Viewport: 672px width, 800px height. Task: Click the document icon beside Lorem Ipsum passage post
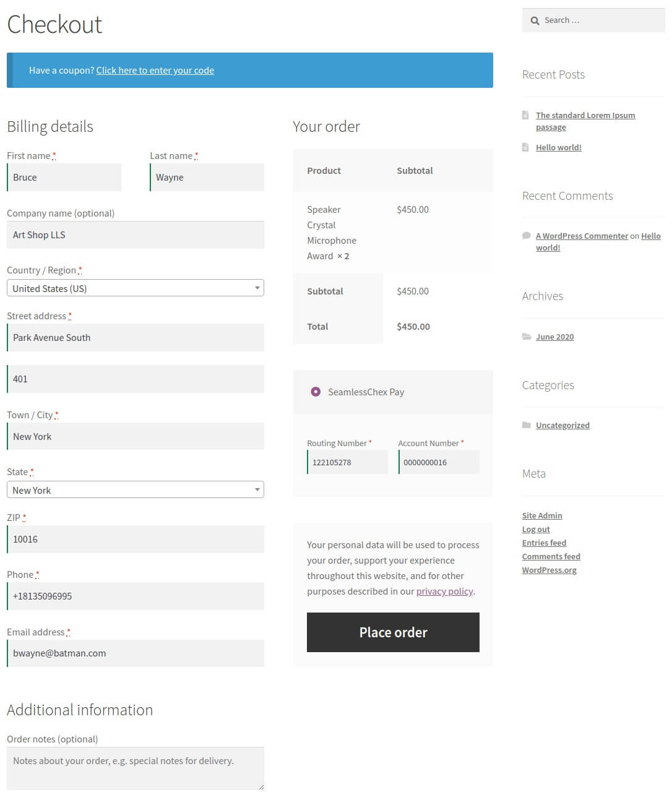(525, 115)
